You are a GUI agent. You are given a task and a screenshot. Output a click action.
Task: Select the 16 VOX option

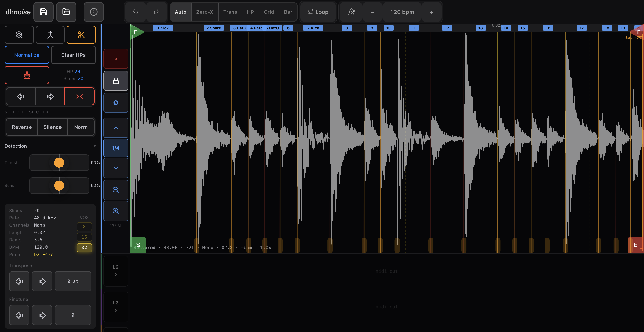pos(84,237)
